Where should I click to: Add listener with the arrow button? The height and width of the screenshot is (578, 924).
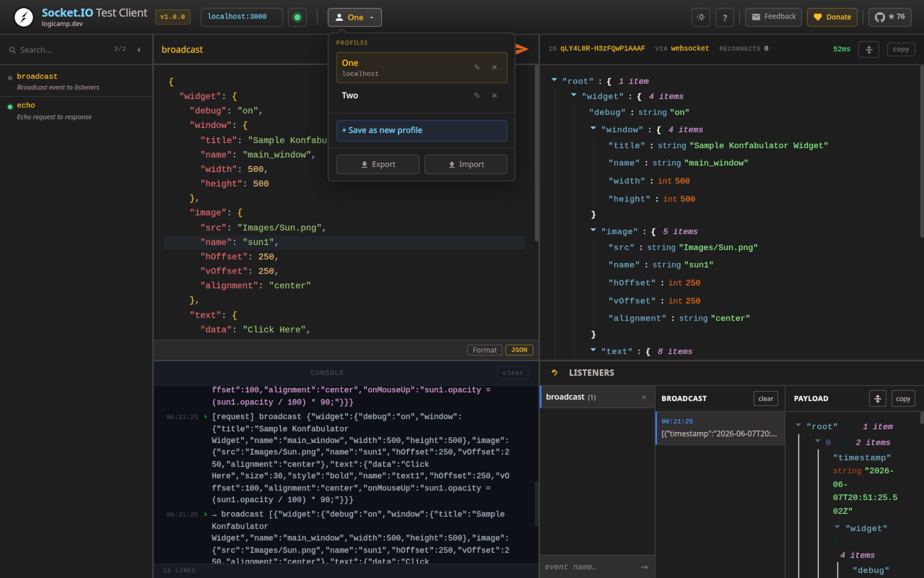tap(645, 567)
